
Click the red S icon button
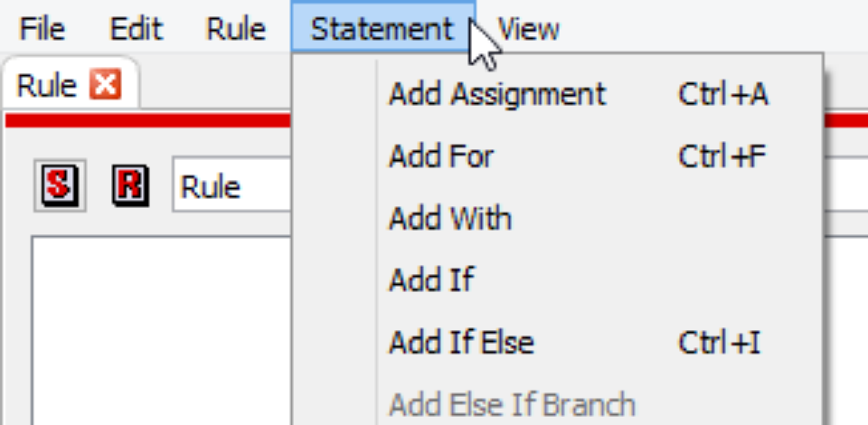tap(60, 186)
